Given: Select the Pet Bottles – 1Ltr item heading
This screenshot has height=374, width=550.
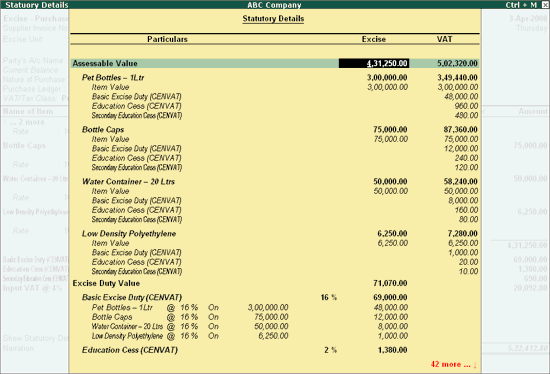Looking at the screenshot, I should tap(113, 78).
